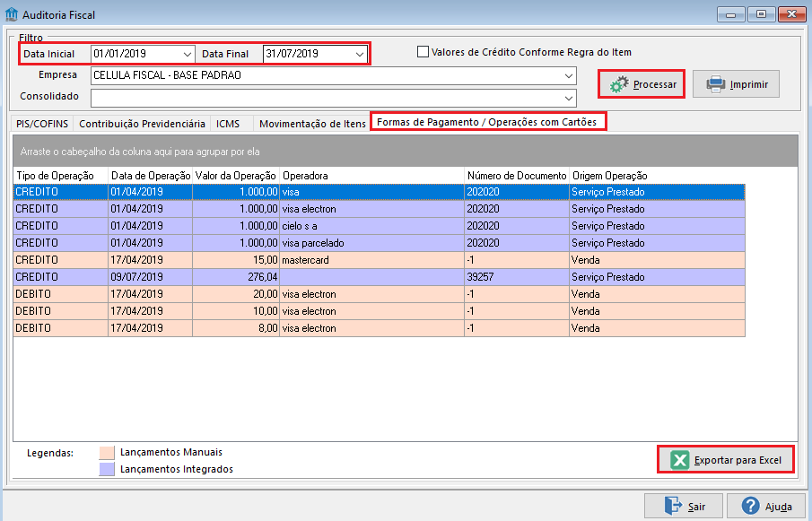The height and width of the screenshot is (521, 812).
Task: Sort by Origem Operação column header
Action: click(657, 176)
